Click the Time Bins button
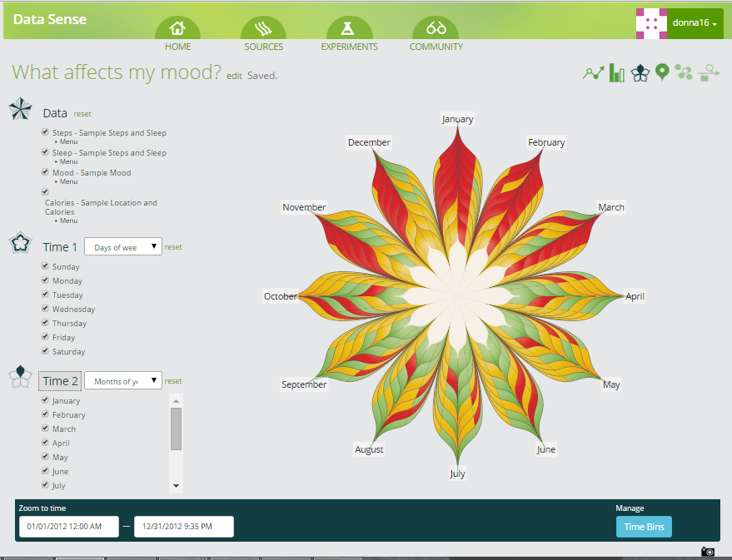This screenshot has width=732, height=560. [644, 527]
